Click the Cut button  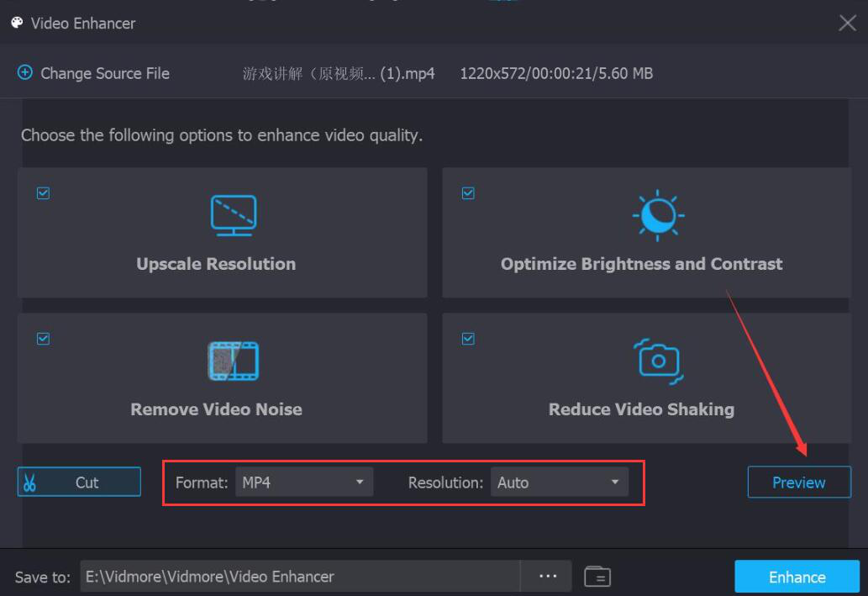79,482
